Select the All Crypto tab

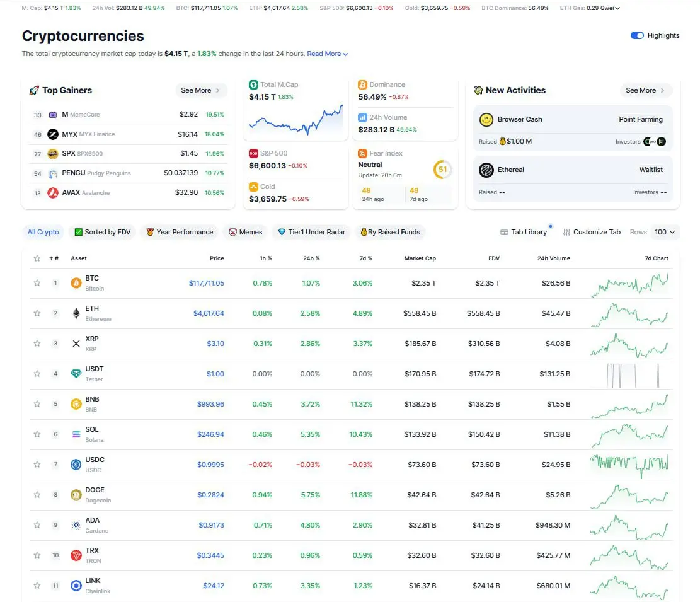pyautogui.click(x=43, y=232)
